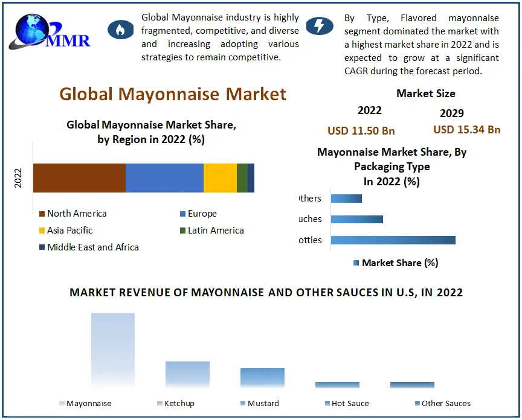The width and height of the screenshot is (522, 420).
Task: Click the tall Mayonnaise revenue bar
Action: coord(113,350)
